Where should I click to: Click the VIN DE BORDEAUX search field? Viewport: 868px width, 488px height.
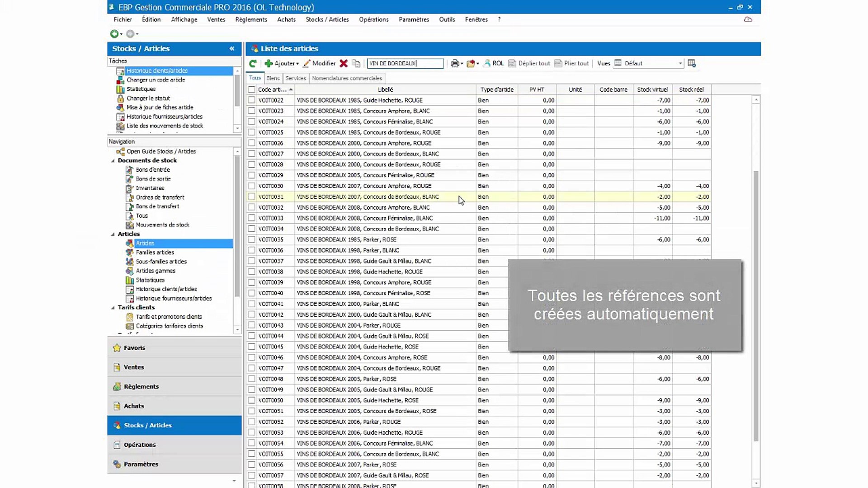click(405, 64)
